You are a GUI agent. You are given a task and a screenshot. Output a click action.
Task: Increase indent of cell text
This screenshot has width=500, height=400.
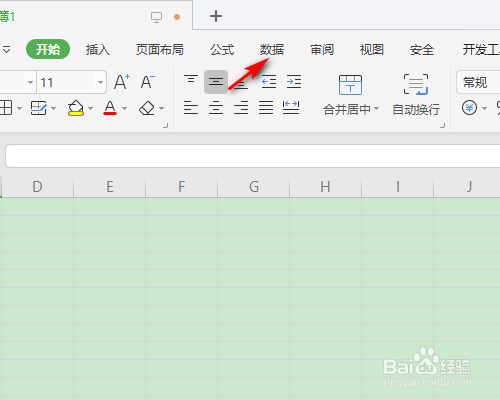(294, 82)
